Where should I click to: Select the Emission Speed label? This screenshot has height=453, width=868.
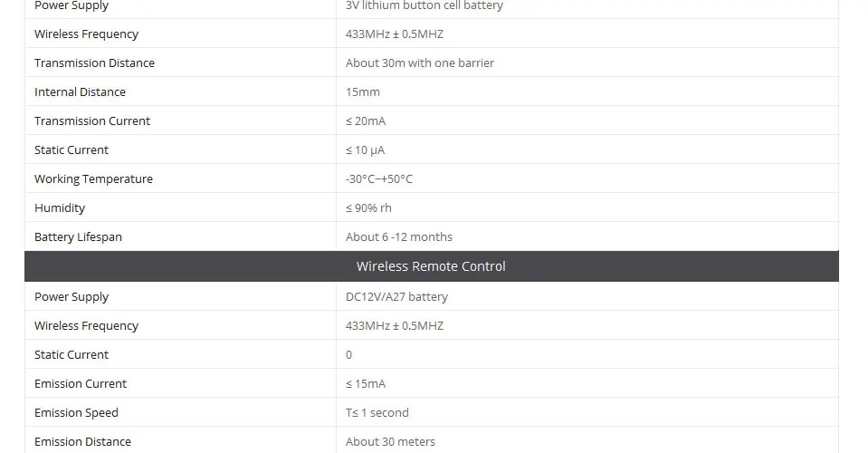pos(76,412)
